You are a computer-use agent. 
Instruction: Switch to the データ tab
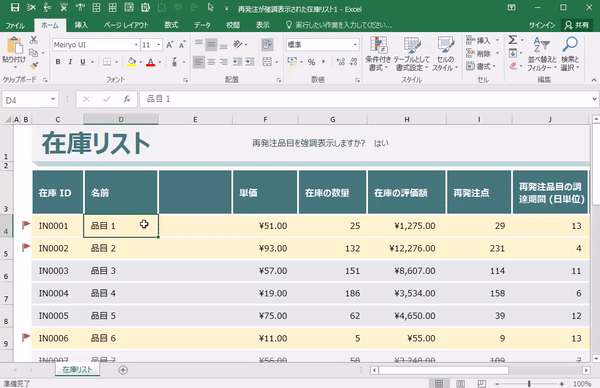[x=202, y=25]
